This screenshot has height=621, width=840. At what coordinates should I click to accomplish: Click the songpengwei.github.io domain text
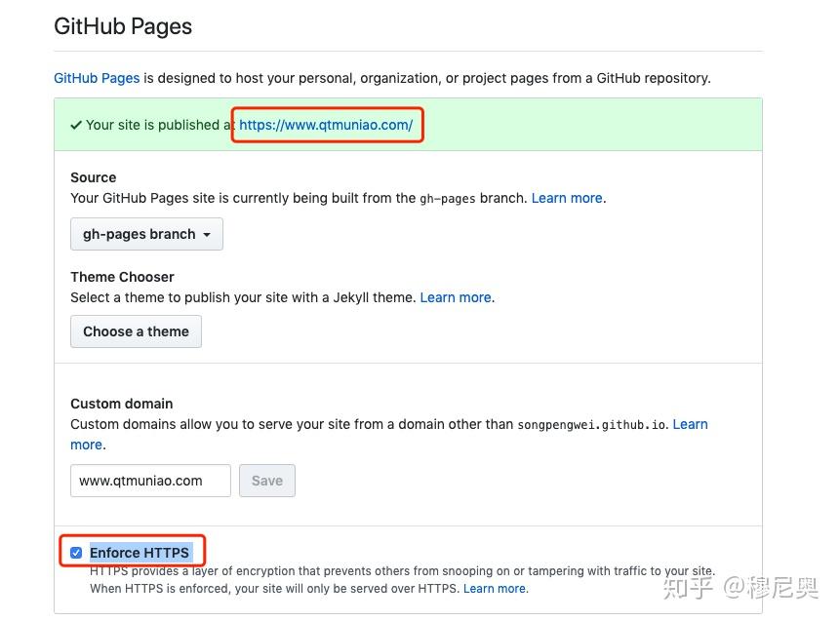point(592,425)
